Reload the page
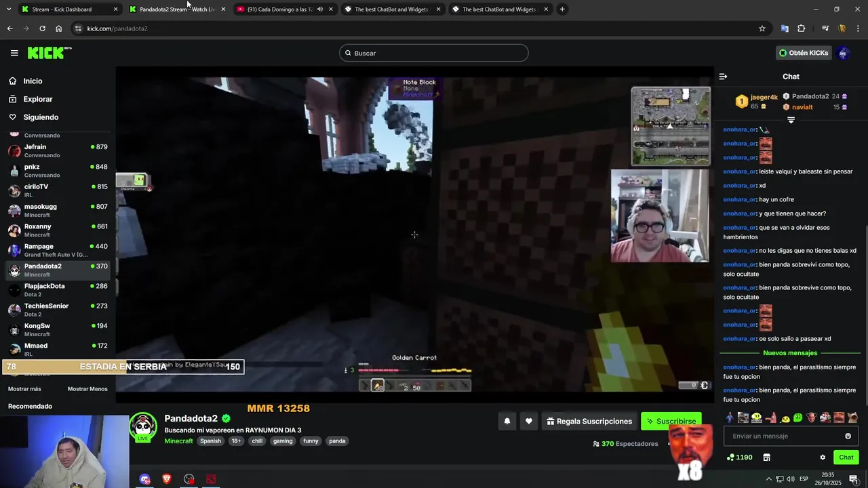The height and width of the screenshot is (488, 868). point(42,28)
